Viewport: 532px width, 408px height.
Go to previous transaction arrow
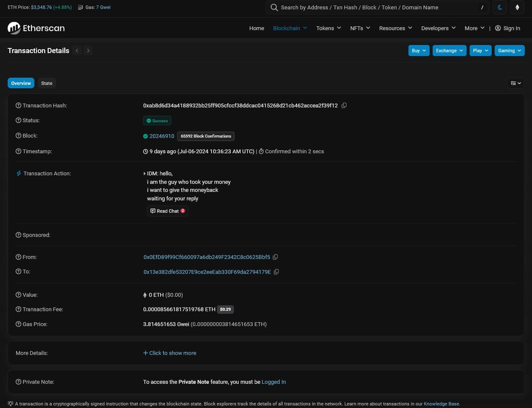[x=77, y=51]
